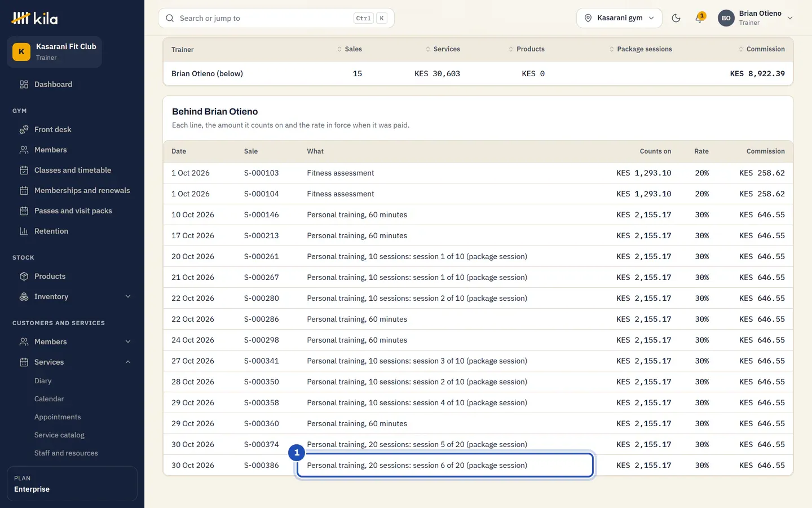Open the Dashboard icon in sidebar

(24, 85)
